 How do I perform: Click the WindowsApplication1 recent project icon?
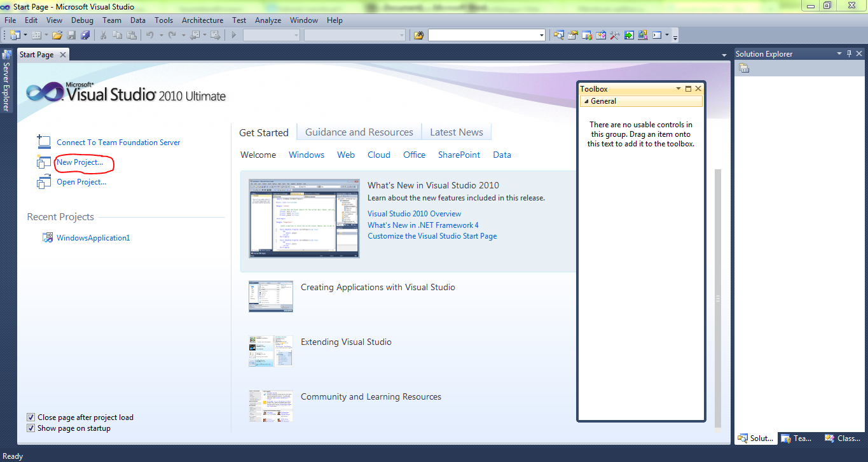[x=48, y=237]
